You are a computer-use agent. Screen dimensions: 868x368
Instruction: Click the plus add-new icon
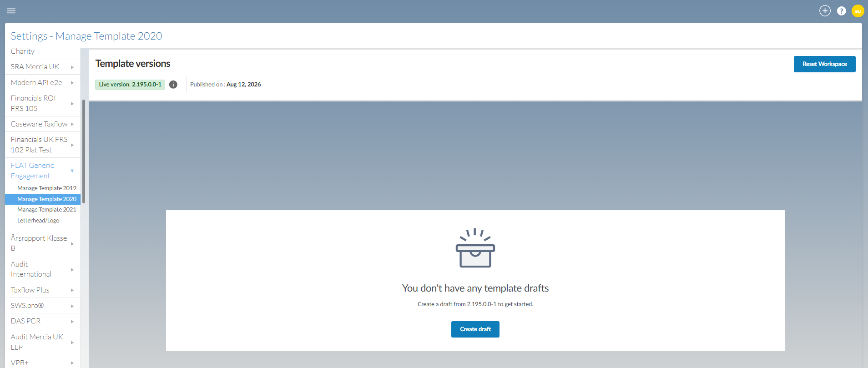(x=825, y=11)
